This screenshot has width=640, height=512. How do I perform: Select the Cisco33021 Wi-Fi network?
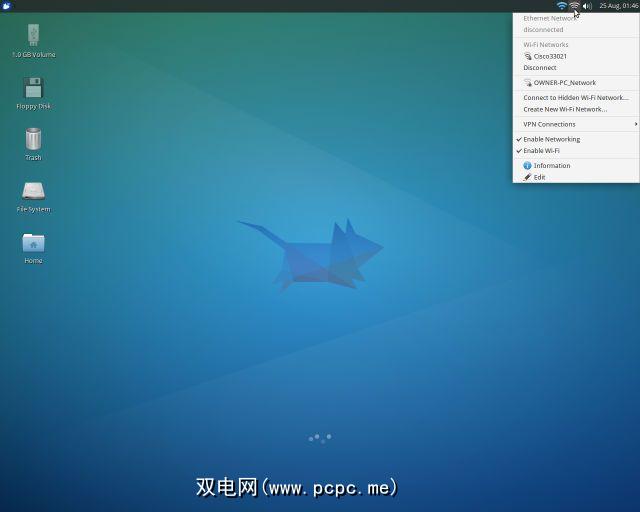pos(550,56)
